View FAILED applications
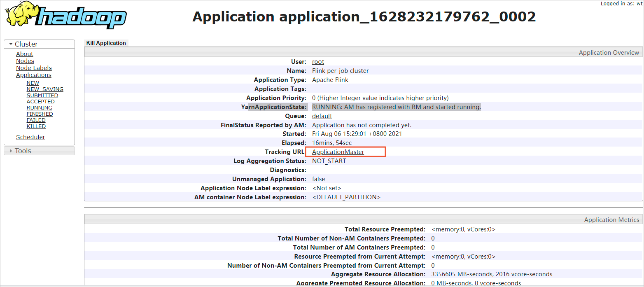644x287 pixels. click(36, 120)
